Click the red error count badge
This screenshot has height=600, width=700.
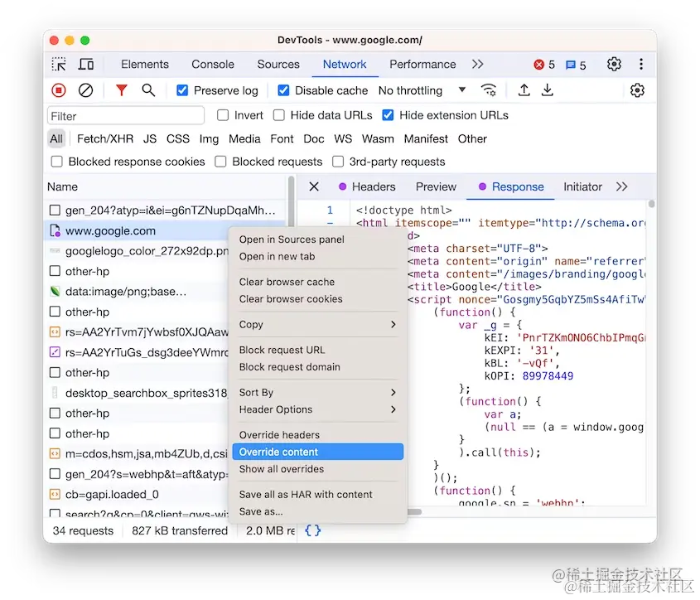tap(544, 65)
